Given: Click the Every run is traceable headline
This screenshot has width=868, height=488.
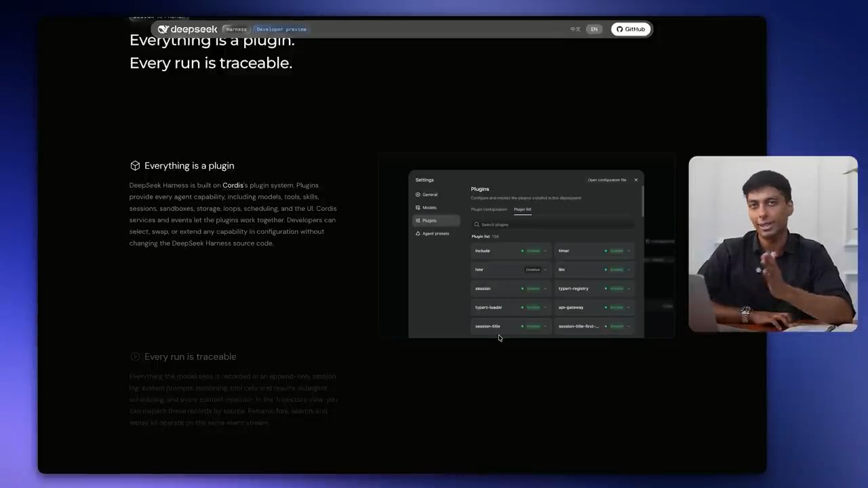Looking at the screenshot, I should click(x=211, y=63).
